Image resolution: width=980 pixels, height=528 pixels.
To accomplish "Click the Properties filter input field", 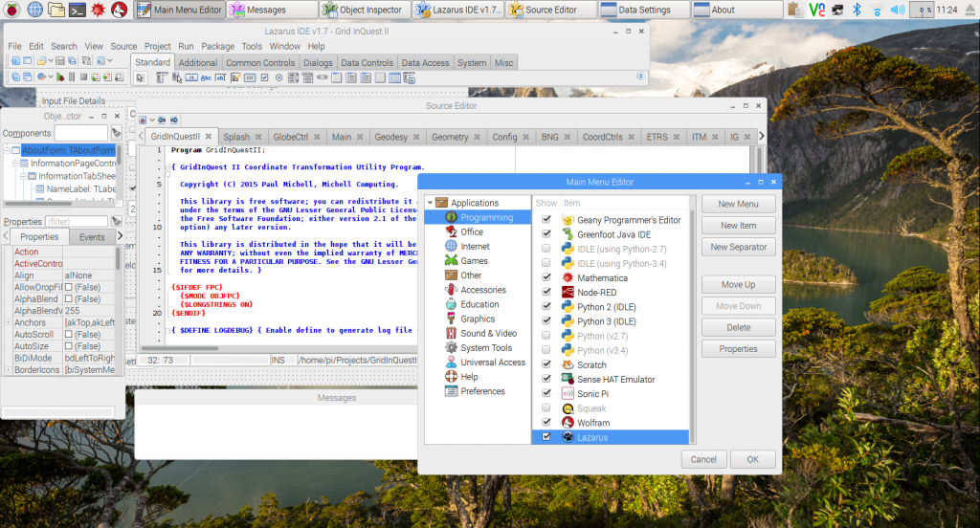I will coord(77,221).
